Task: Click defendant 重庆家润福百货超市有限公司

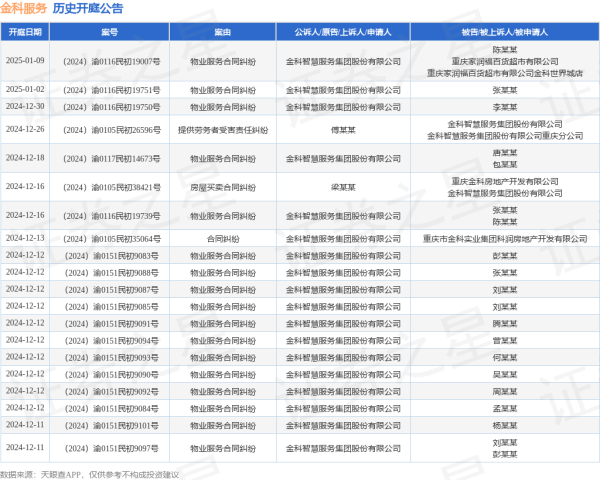Action: point(505,62)
